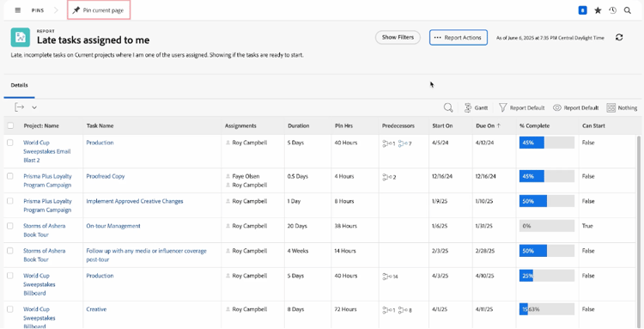Open the Proofread Copy task link
This screenshot has height=329, width=644.
click(x=106, y=176)
